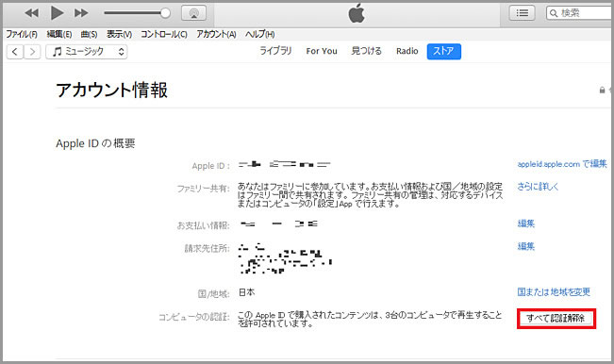Switch to the For You tab

pos(322,51)
